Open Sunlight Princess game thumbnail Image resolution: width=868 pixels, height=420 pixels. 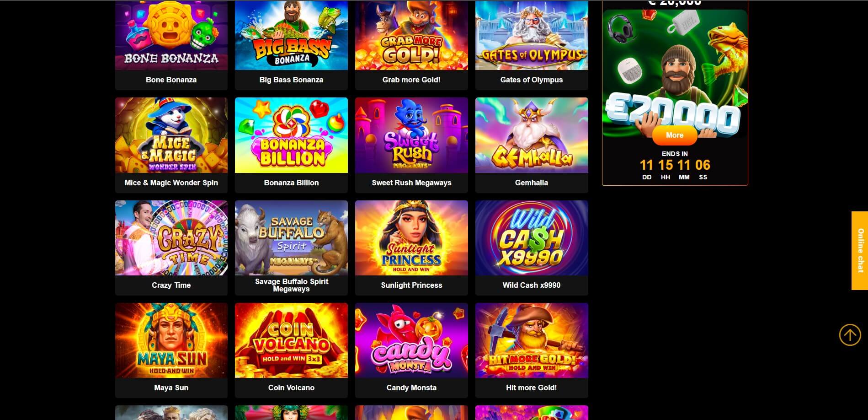(411, 238)
